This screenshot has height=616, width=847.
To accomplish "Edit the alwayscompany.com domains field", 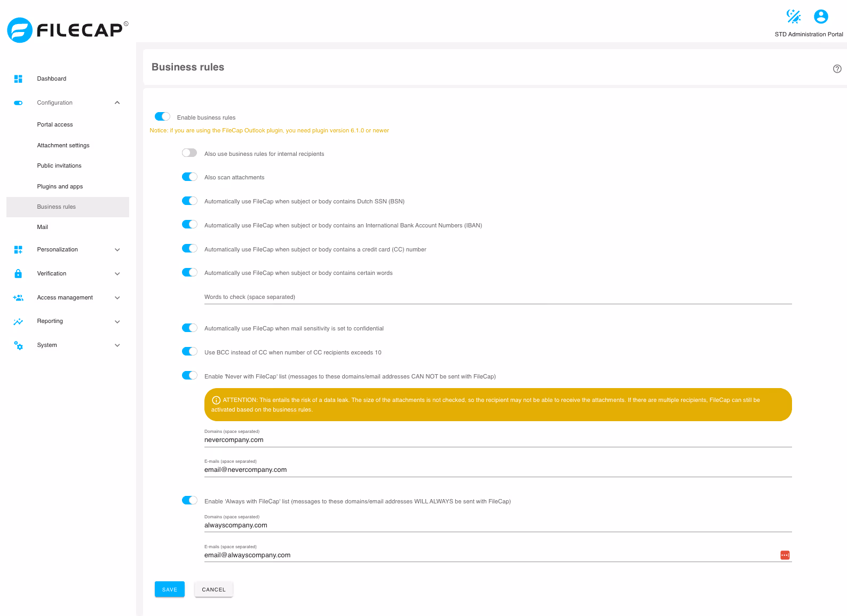I will [x=498, y=526].
